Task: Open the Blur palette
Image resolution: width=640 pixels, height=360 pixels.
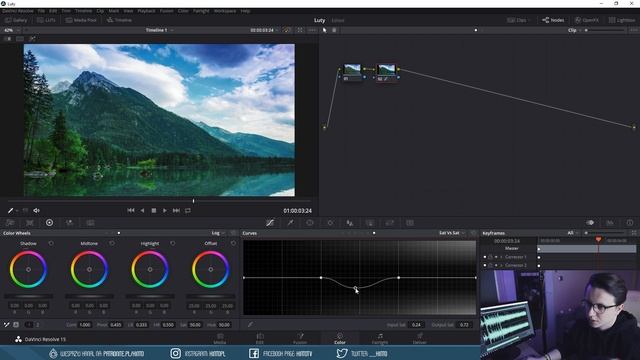Action: pyautogui.click(x=350, y=223)
